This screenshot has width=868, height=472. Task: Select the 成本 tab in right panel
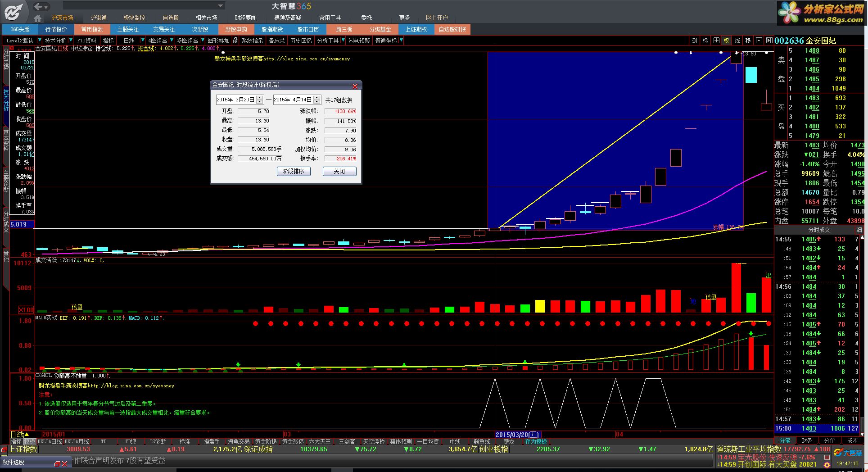click(x=852, y=440)
